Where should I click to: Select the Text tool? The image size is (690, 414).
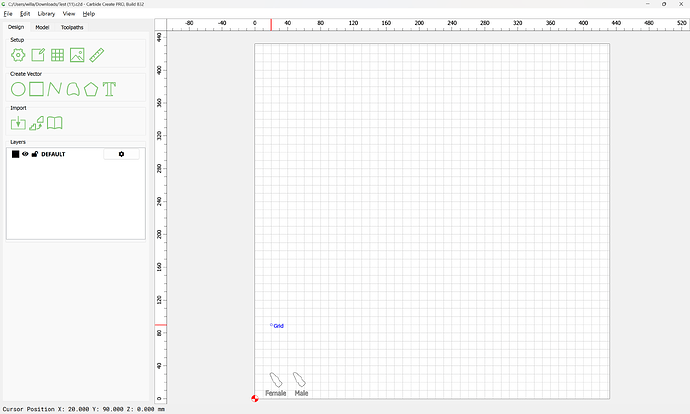click(x=109, y=89)
